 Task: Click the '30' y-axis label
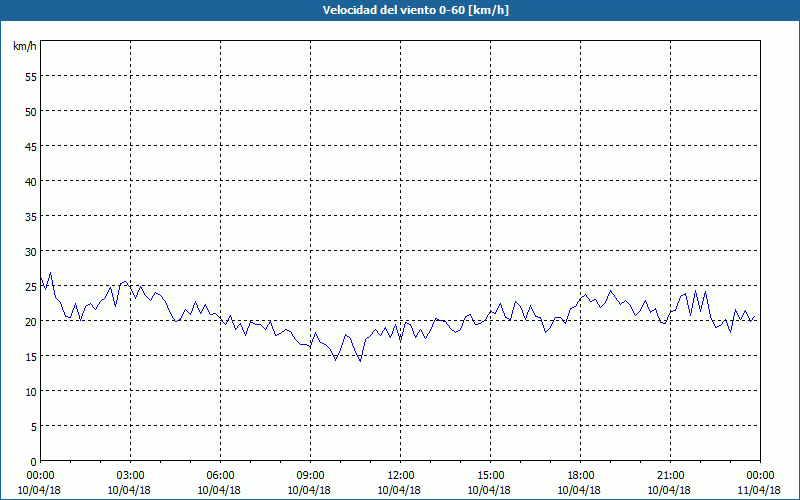[31, 252]
